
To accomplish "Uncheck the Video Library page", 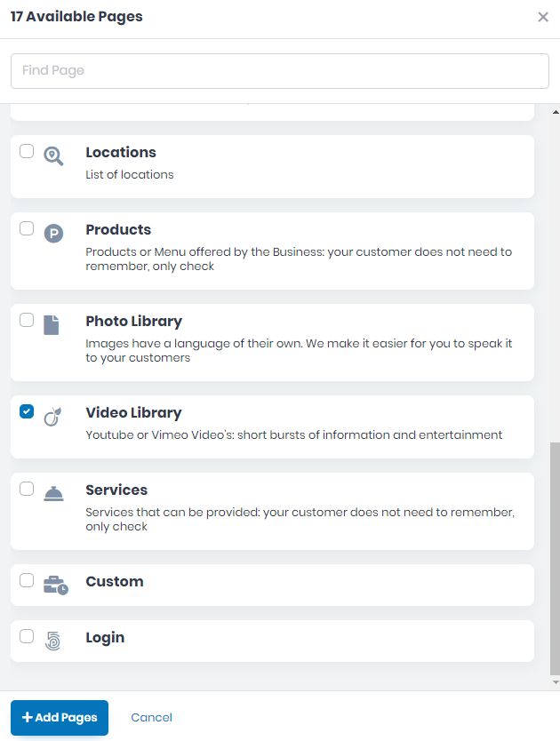I will (26, 411).
